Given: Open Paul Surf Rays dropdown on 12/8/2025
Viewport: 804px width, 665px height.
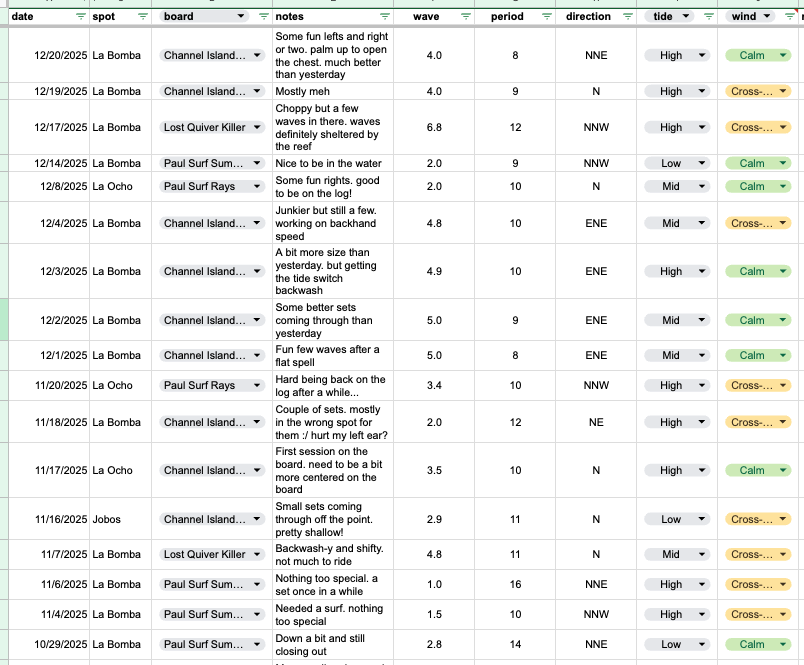Looking at the screenshot, I should pos(257,186).
